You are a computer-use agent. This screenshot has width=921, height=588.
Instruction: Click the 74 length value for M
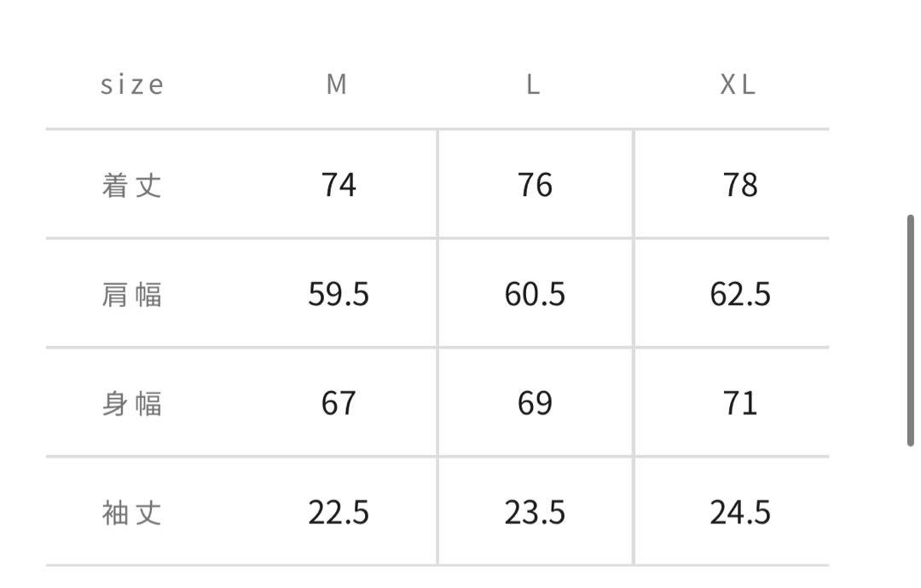tap(339, 185)
